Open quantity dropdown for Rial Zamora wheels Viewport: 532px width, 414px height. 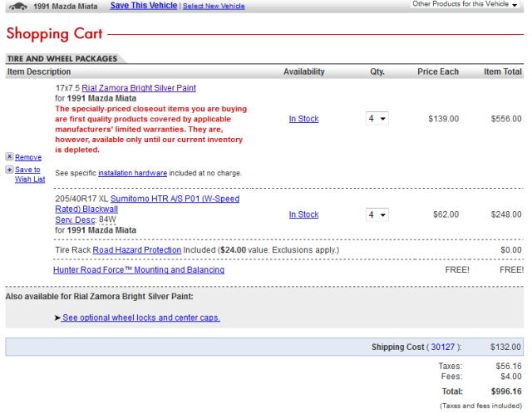(x=377, y=119)
